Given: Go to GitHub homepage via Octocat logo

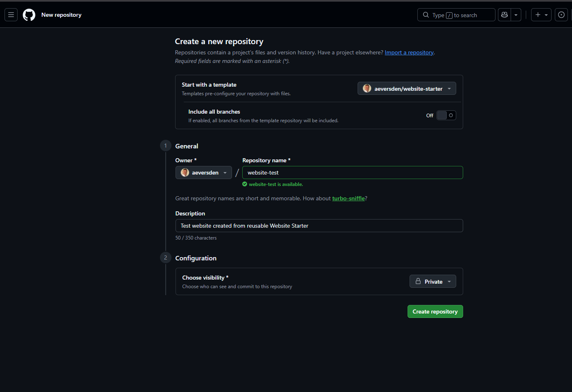Looking at the screenshot, I should click(29, 15).
